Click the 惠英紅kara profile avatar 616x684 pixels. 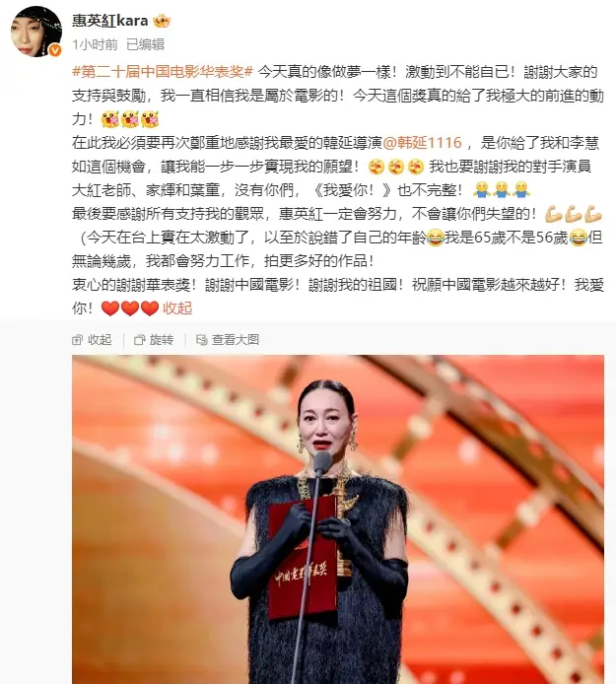tap(36, 32)
